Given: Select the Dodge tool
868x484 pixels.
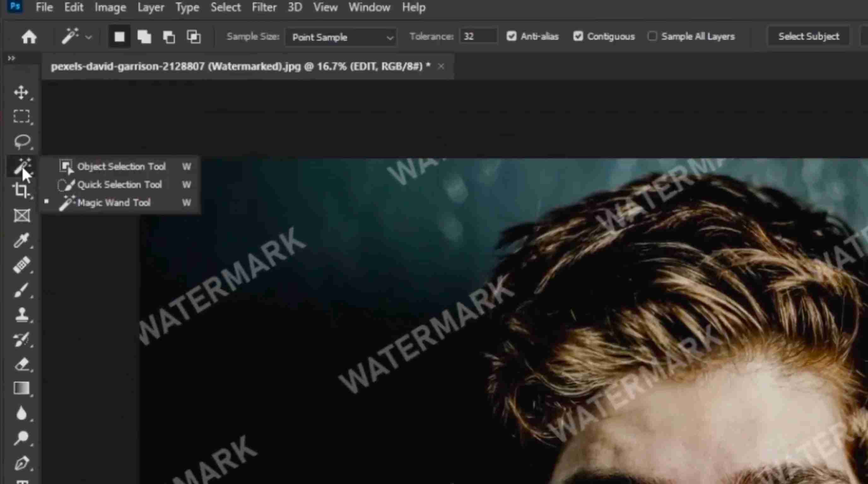Looking at the screenshot, I should (21, 438).
